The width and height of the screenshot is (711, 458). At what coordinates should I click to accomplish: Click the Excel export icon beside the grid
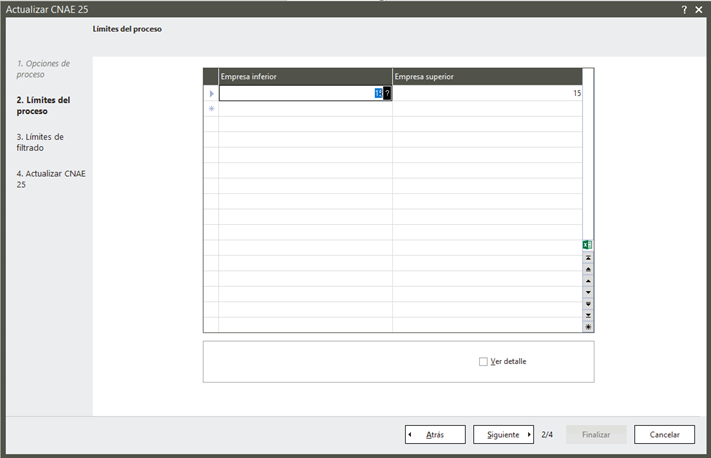coord(588,244)
